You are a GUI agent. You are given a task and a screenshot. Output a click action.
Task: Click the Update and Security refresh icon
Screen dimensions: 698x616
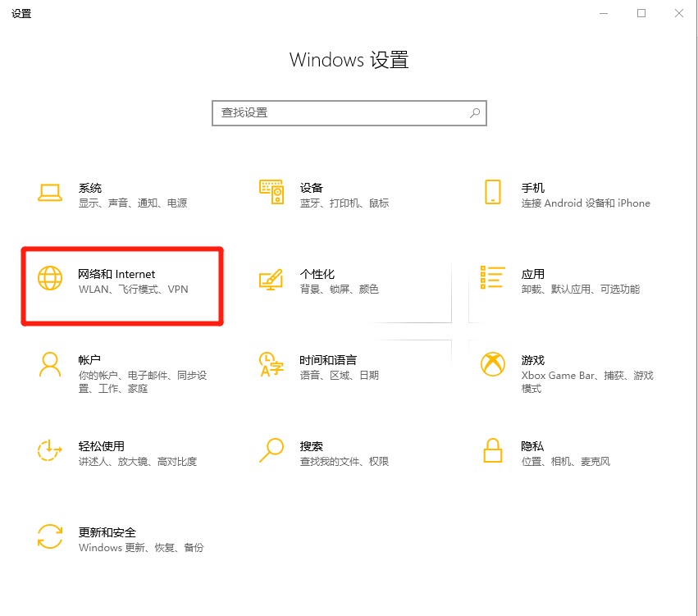50,536
